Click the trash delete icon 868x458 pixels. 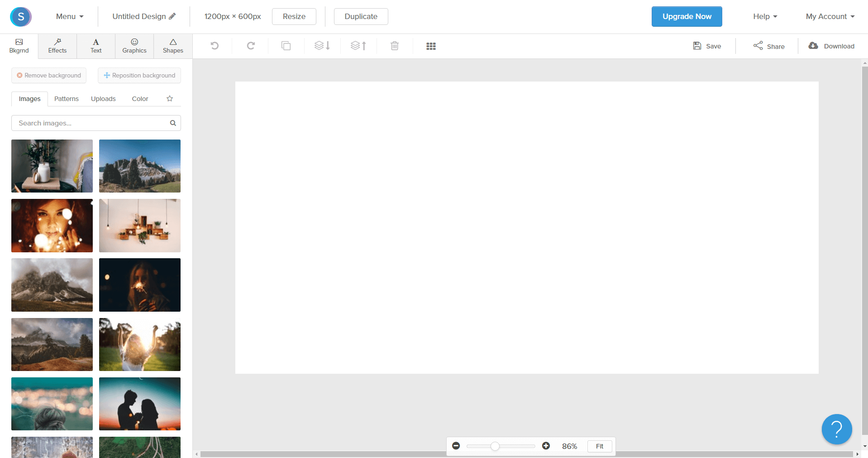pos(395,46)
